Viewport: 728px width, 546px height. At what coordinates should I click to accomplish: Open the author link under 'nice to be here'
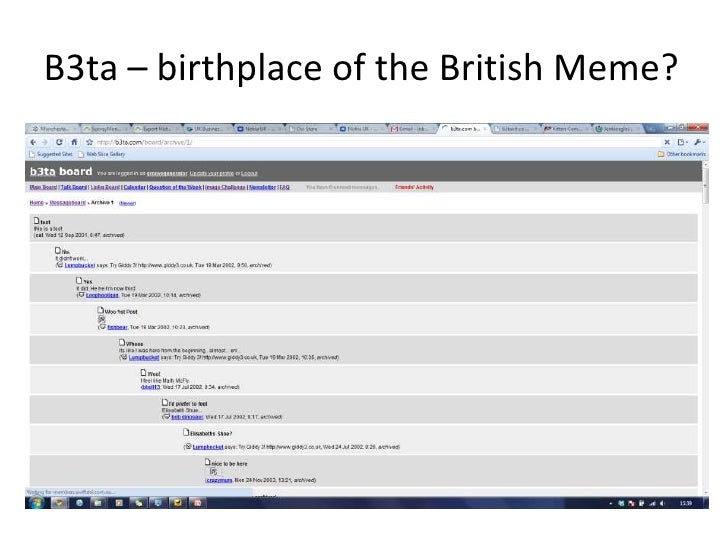(x=219, y=480)
